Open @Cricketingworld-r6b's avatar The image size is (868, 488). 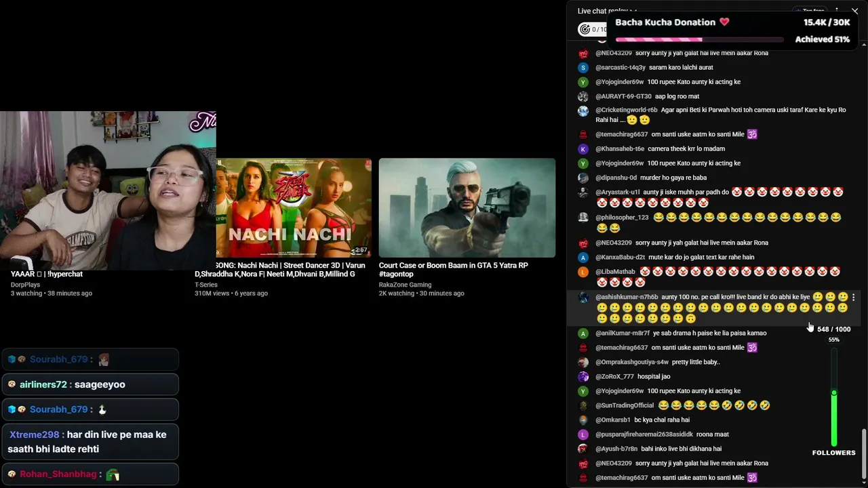point(583,110)
